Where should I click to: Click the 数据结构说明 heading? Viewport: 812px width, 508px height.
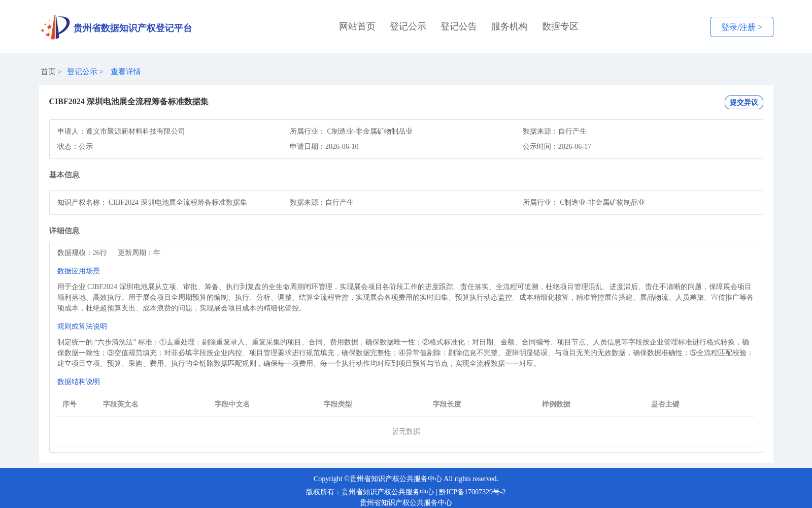point(79,382)
